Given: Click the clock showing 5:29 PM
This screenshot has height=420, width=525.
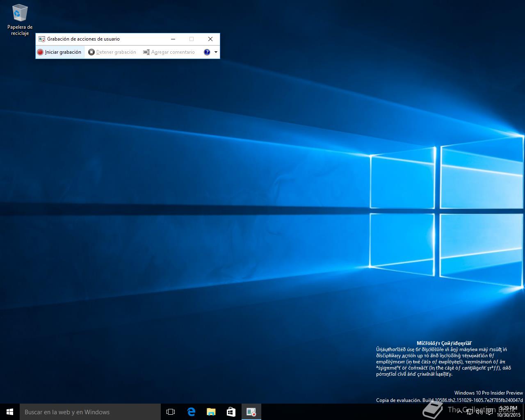Looking at the screenshot, I should [508, 411].
